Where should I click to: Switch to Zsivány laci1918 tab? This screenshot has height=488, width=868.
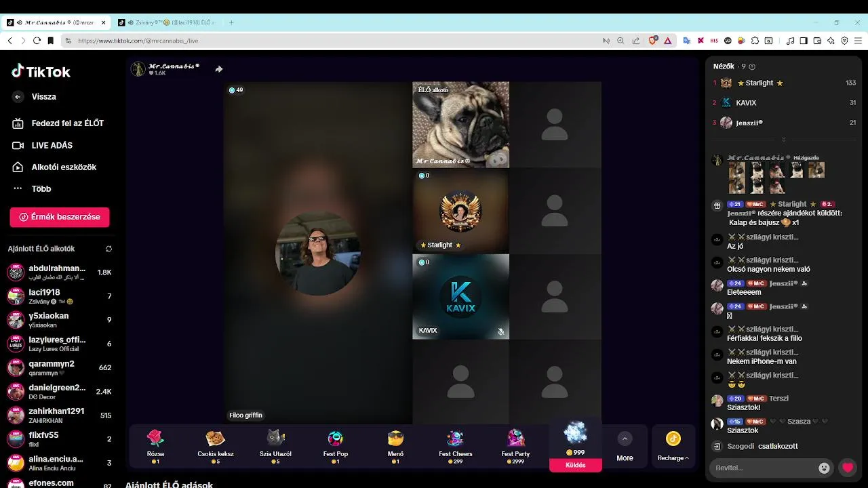[167, 22]
